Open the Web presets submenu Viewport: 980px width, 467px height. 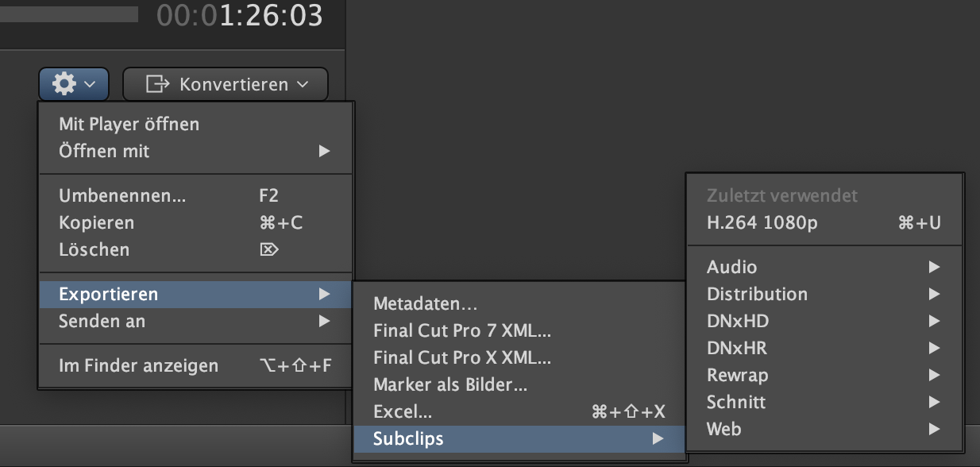click(824, 429)
